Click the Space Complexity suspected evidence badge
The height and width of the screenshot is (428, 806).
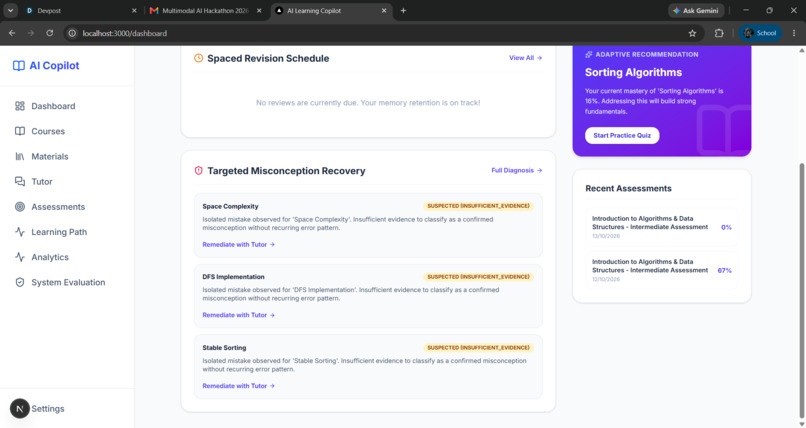pos(479,206)
